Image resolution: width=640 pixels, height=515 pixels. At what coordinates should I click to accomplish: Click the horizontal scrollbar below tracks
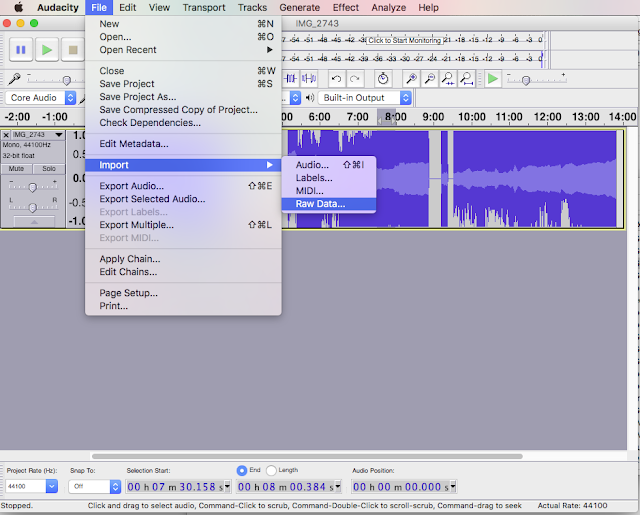click(307, 456)
